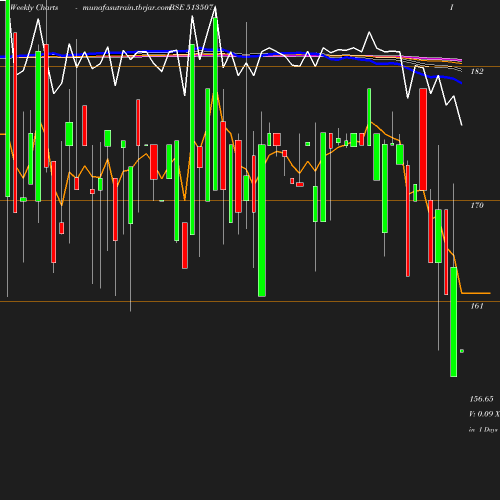The width and height of the screenshot is (500, 500).
Task: Click the 161 price axis label
Action: (x=477, y=306)
